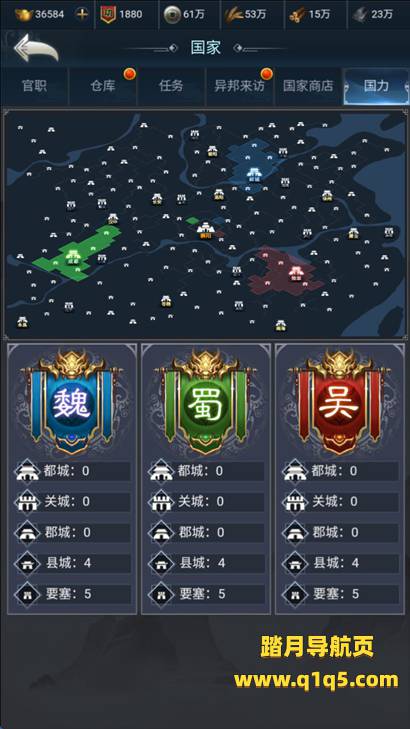Image resolution: width=410 pixels, height=729 pixels.
Task: Tap the wheat grain 53万 resource icon
Action: pyautogui.click(x=232, y=14)
